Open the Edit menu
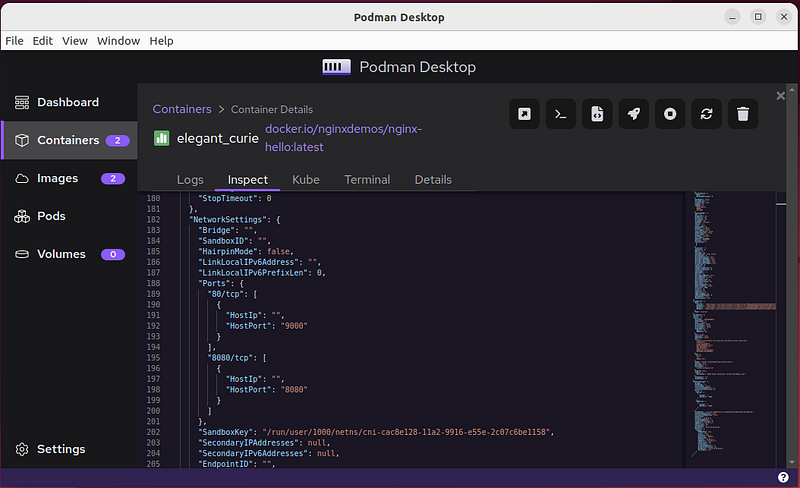The height and width of the screenshot is (488, 800). (42, 41)
